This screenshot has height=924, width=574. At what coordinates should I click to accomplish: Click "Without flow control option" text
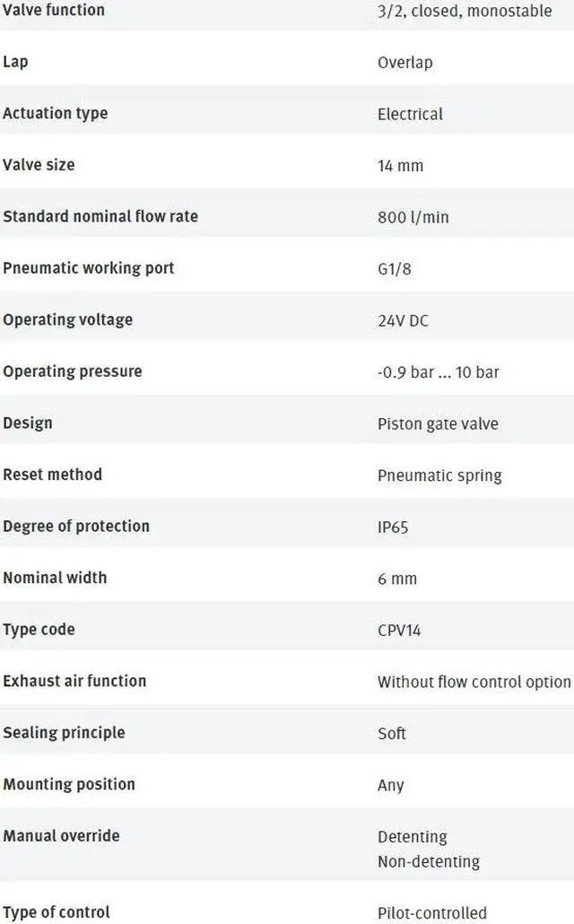[474, 682]
